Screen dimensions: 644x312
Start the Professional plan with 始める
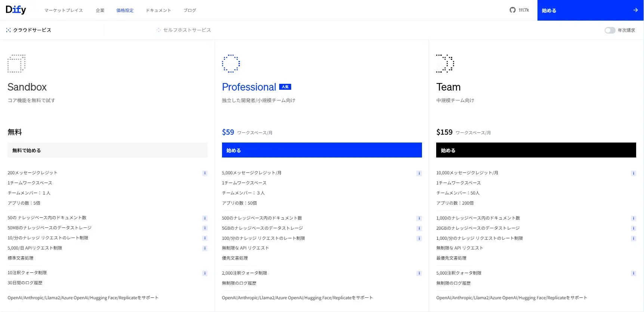322,150
